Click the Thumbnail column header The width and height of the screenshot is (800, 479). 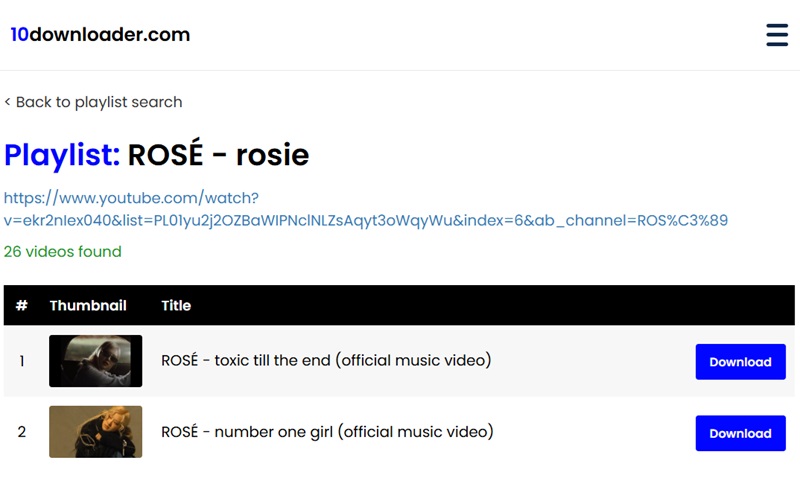click(88, 305)
